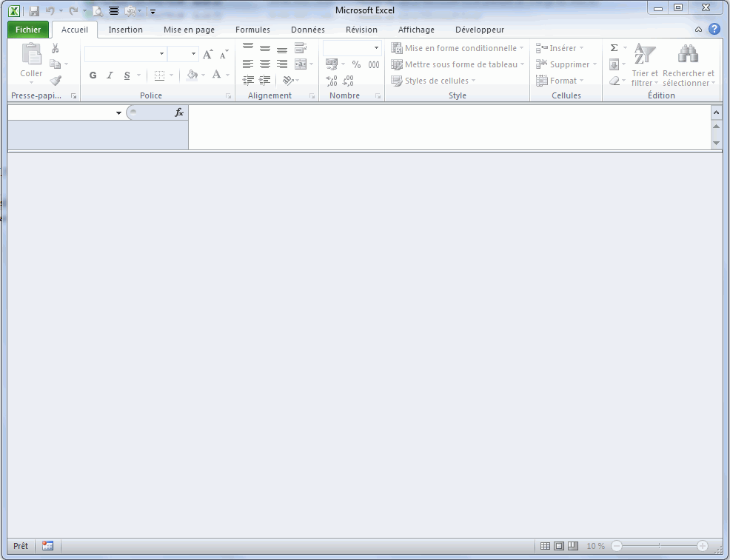
Task: Expand the font name combo box
Action: tap(161, 54)
